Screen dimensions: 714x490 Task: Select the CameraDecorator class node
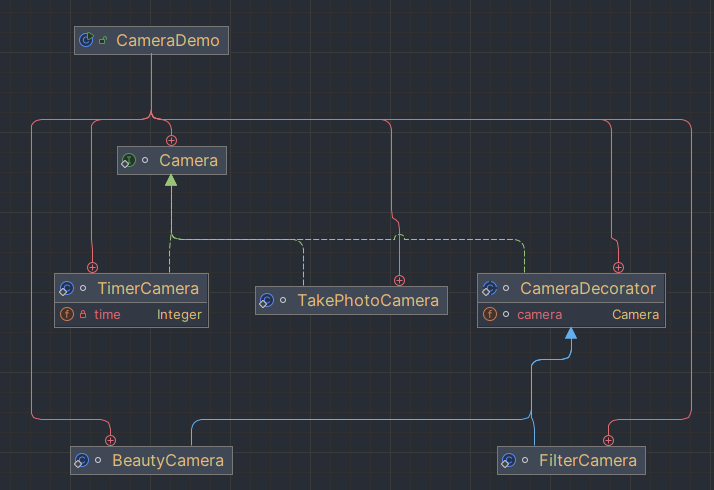pyautogui.click(x=571, y=300)
